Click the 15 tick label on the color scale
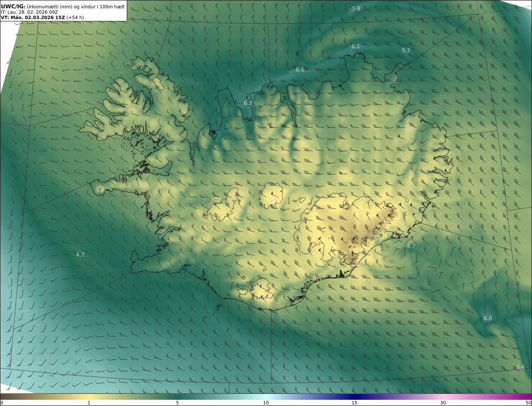The image size is (532, 406). (355, 403)
